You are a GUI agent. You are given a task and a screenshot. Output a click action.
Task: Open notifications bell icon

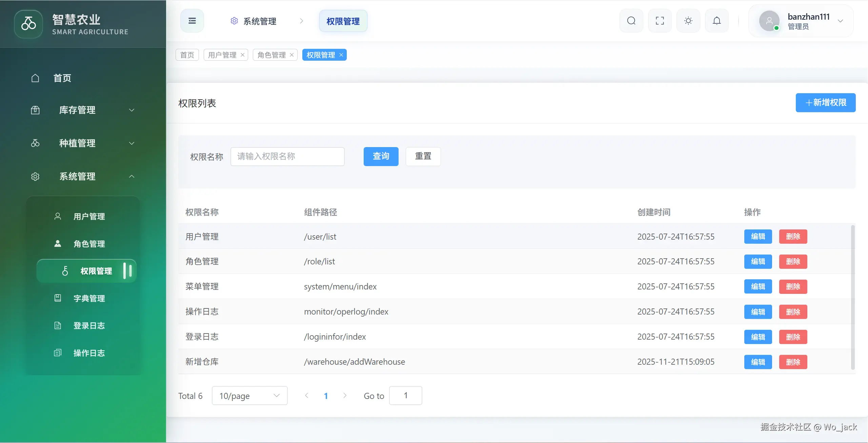pyautogui.click(x=716, y=21)
